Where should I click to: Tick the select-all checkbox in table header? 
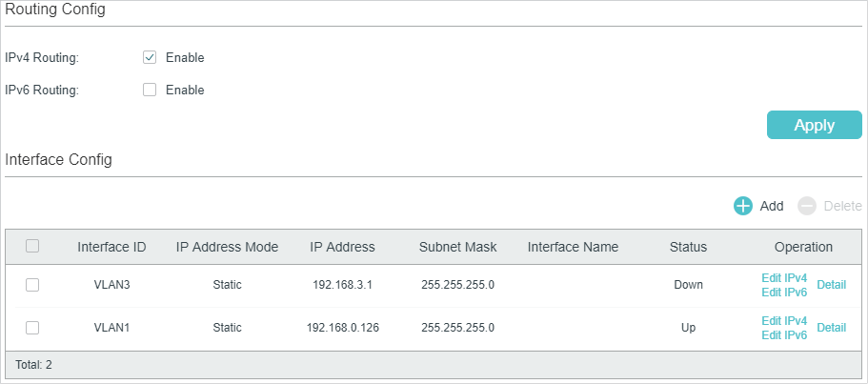(32, 246)
